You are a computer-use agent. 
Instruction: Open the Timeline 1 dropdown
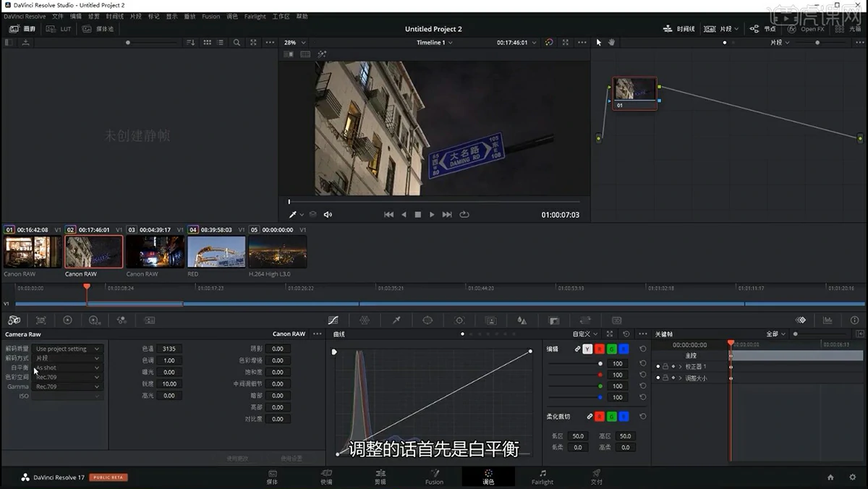click(435, 43)
